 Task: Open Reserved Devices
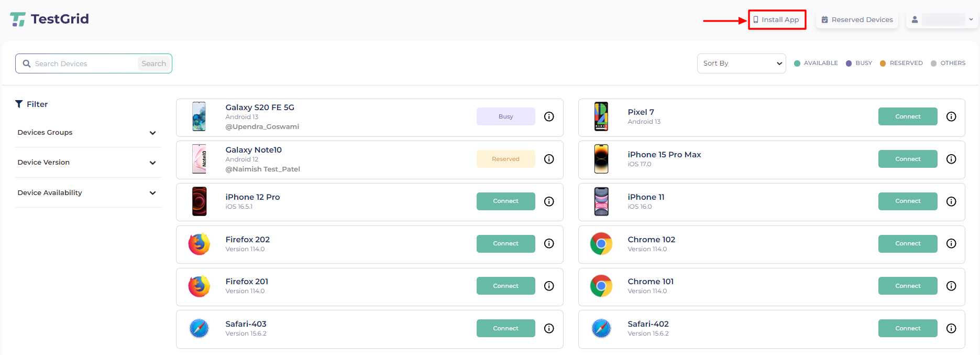(857, 19)
